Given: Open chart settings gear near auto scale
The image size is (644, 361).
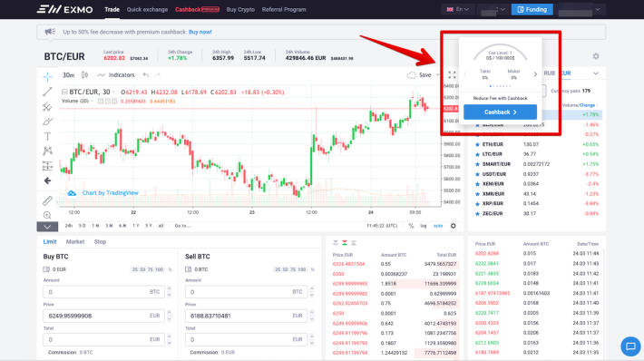Looking at the screenshot, I should pyautogui.click(x=453, y=226).
